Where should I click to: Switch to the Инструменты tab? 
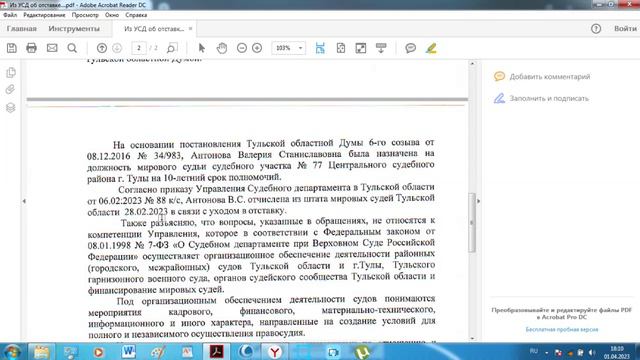(x=74, y=29)
